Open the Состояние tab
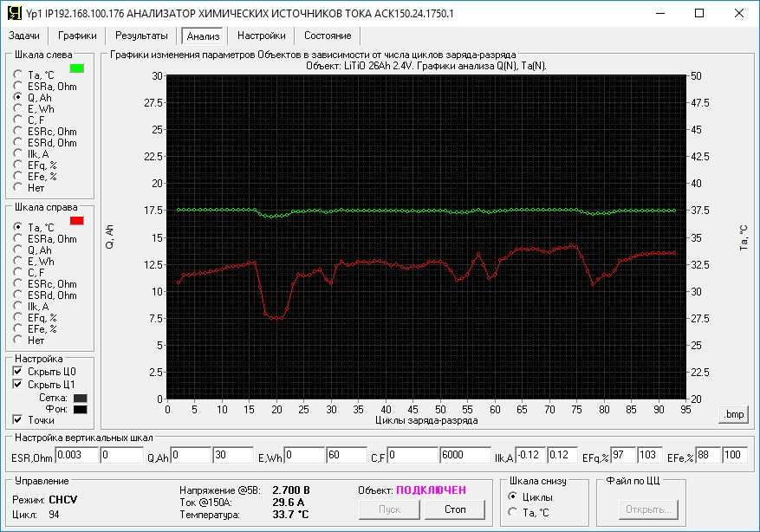The image size is (760, 532). (328, 36)
